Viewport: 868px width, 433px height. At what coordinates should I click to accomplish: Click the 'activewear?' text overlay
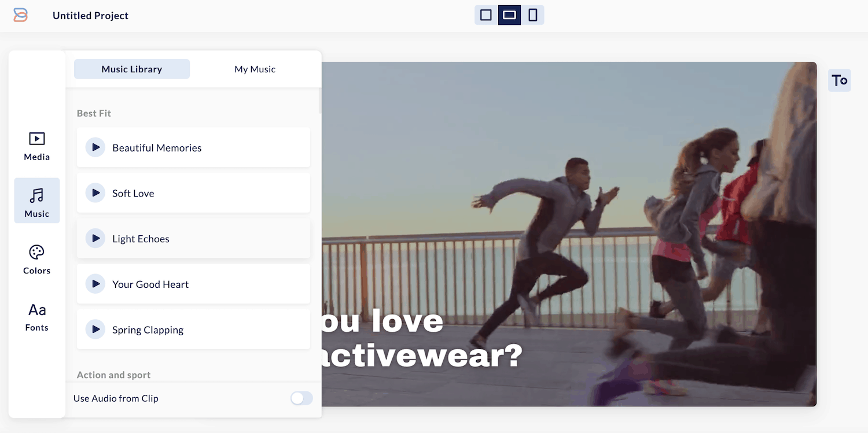click(x=422, y=355)
